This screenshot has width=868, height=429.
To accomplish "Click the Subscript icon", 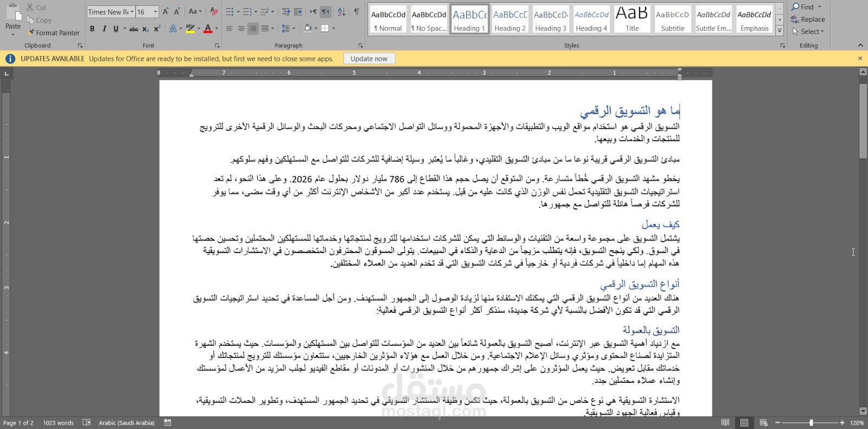I will point(145,29).
